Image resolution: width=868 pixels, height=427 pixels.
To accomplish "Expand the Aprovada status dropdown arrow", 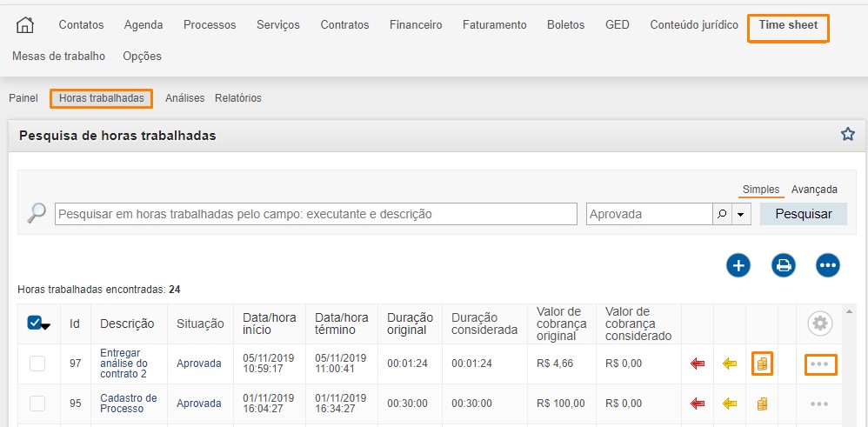I will (741, 214).
